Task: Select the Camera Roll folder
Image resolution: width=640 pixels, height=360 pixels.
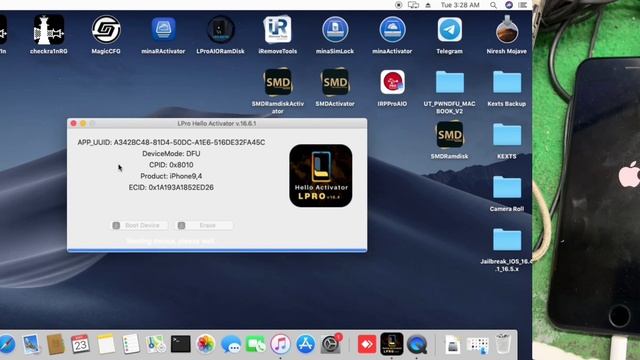Action: point(507,187)
